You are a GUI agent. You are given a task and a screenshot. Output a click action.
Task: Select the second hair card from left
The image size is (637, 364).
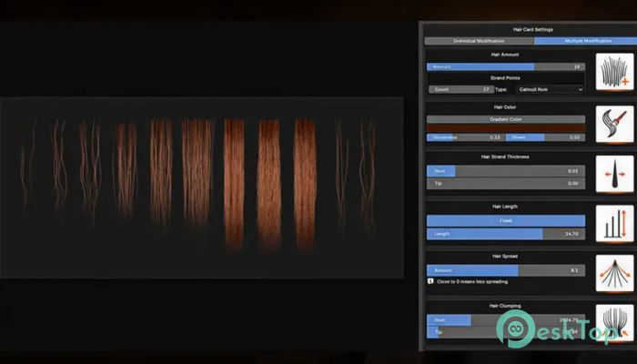59,168
